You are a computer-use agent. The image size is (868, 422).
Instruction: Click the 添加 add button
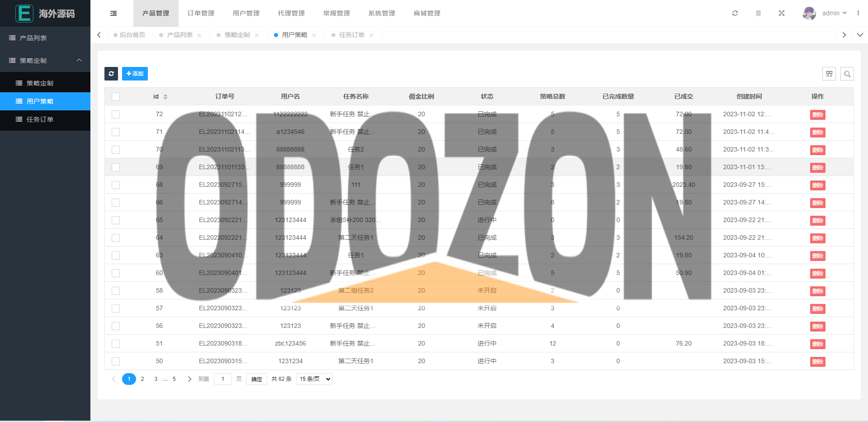pos(135,74)
